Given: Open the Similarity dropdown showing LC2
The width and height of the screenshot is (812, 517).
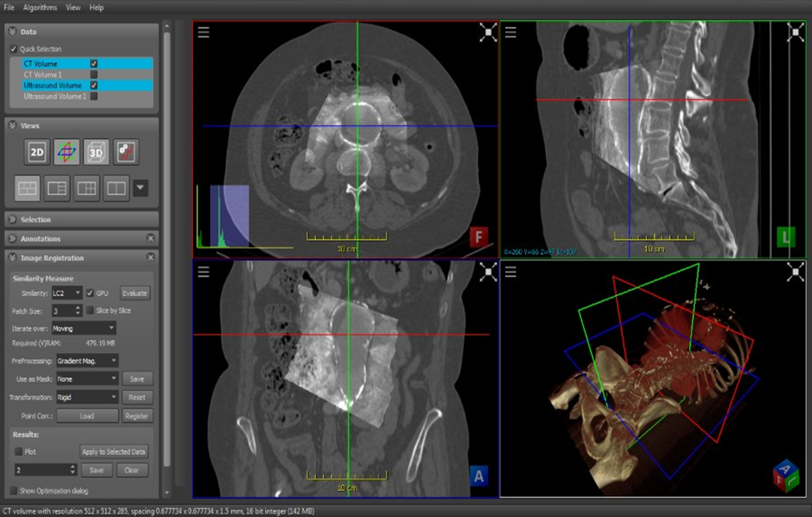Looking at the screenshot, I should click(67, 293).
